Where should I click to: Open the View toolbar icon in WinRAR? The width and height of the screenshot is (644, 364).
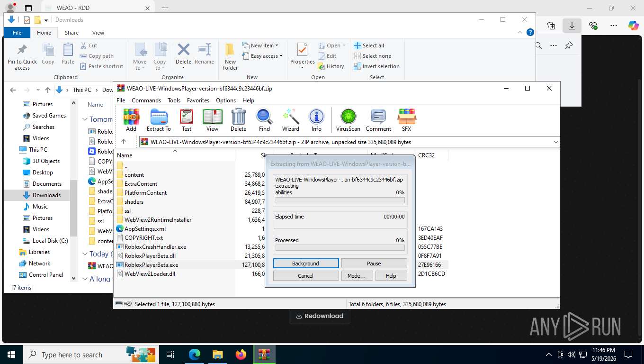[213, 120]
